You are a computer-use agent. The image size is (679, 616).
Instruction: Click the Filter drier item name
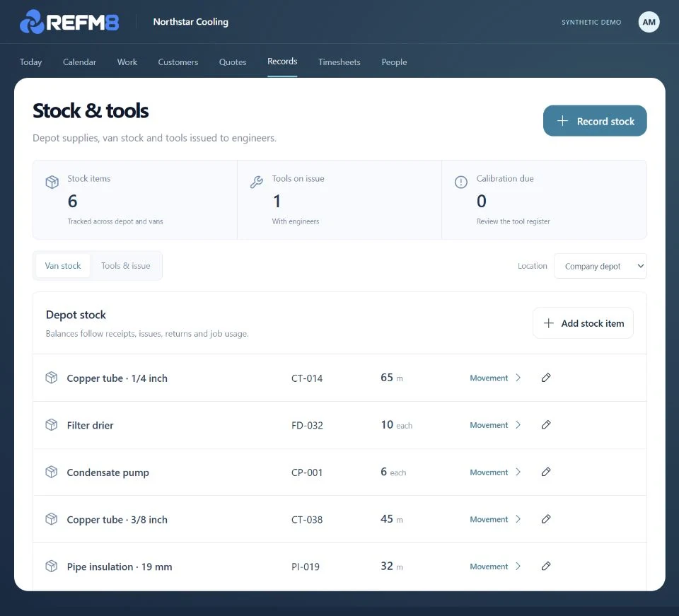[x=90, y=425]
